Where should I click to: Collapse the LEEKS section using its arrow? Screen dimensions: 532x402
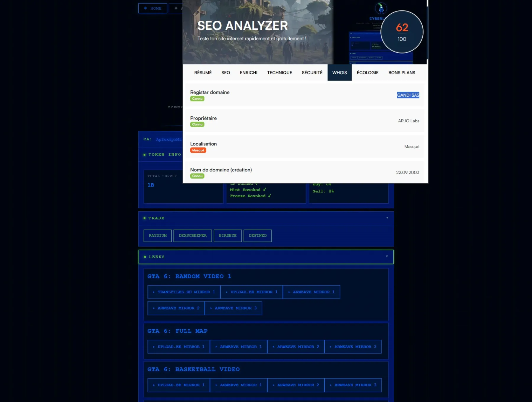tap(387, 256)
